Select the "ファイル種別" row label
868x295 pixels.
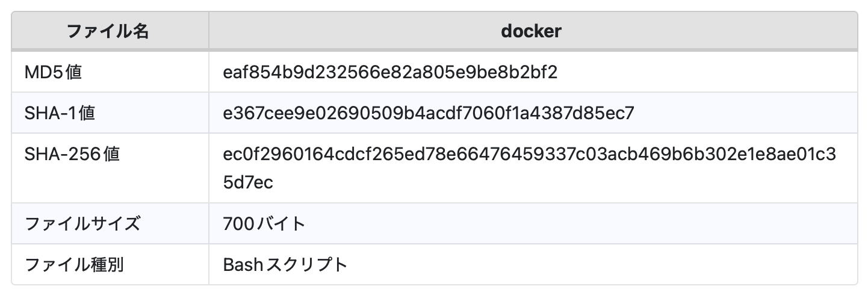pyautogui.click(x=74, y=264)
